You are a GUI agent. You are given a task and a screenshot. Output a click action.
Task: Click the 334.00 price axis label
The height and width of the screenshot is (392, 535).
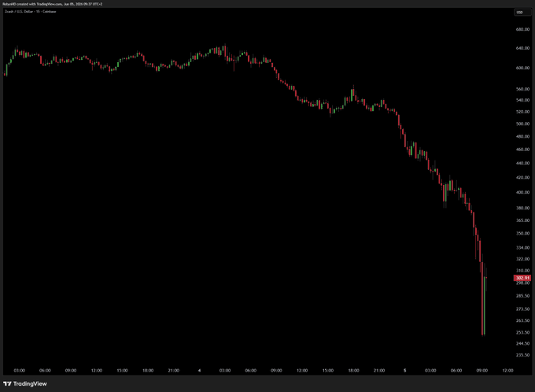522,248
